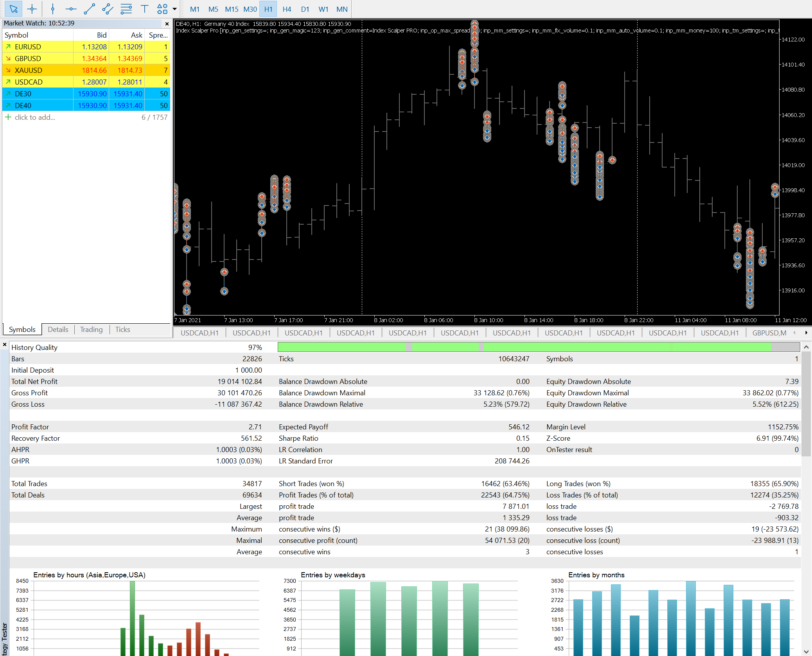Pick the equidistant channel tool
Screen dimensions: 812x656
point(108,9)
